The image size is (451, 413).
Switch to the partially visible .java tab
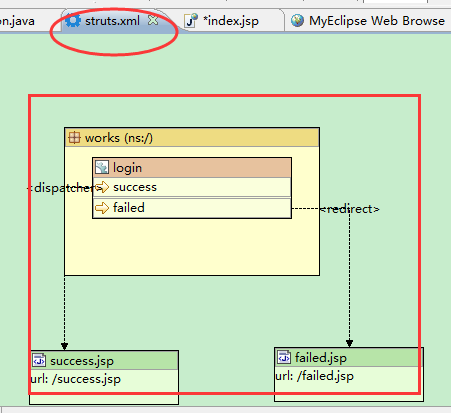tap(17, 21)
